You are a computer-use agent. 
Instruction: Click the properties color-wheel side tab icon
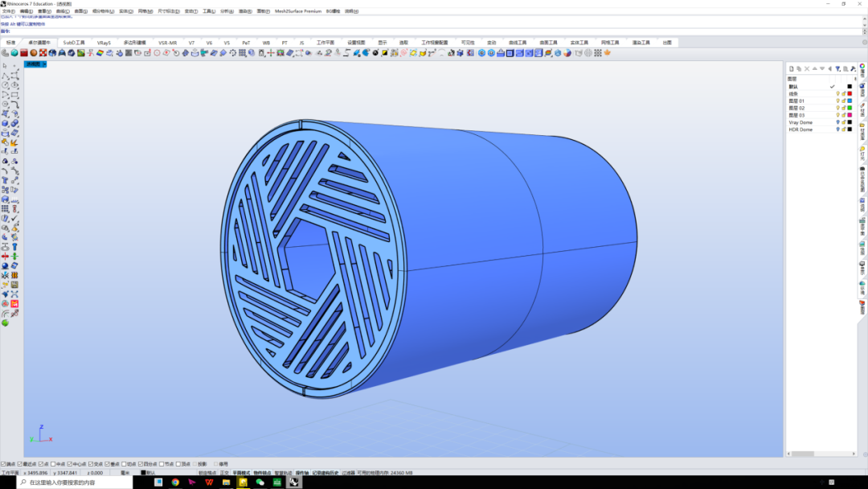point(862,67)
